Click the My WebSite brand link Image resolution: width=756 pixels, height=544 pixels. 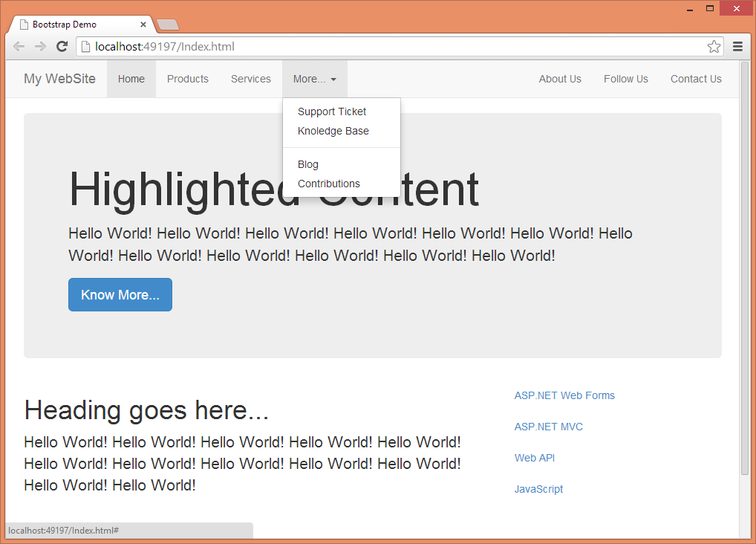59,79
